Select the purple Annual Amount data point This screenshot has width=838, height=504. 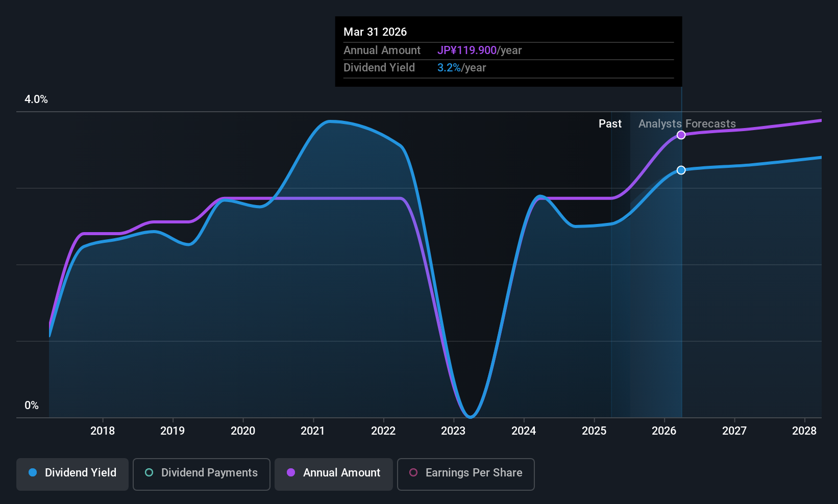click(x=681, y=135)
